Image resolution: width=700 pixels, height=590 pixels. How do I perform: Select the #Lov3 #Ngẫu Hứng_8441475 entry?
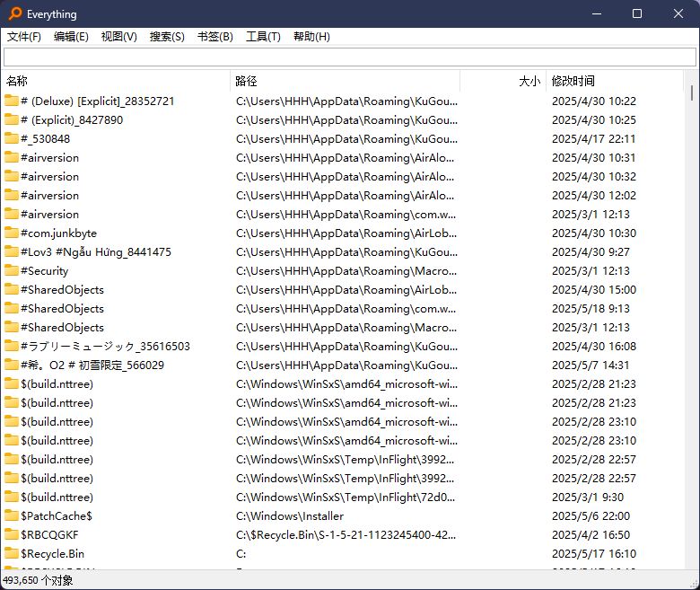pyautogui.click(x=96, y=252)
